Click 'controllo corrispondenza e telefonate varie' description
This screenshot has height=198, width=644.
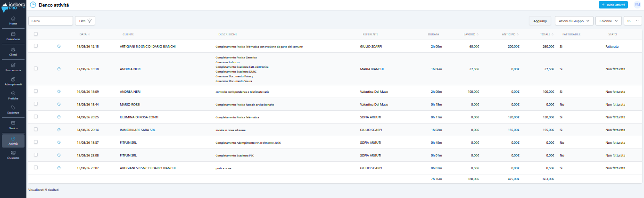(x=241, y=91)
